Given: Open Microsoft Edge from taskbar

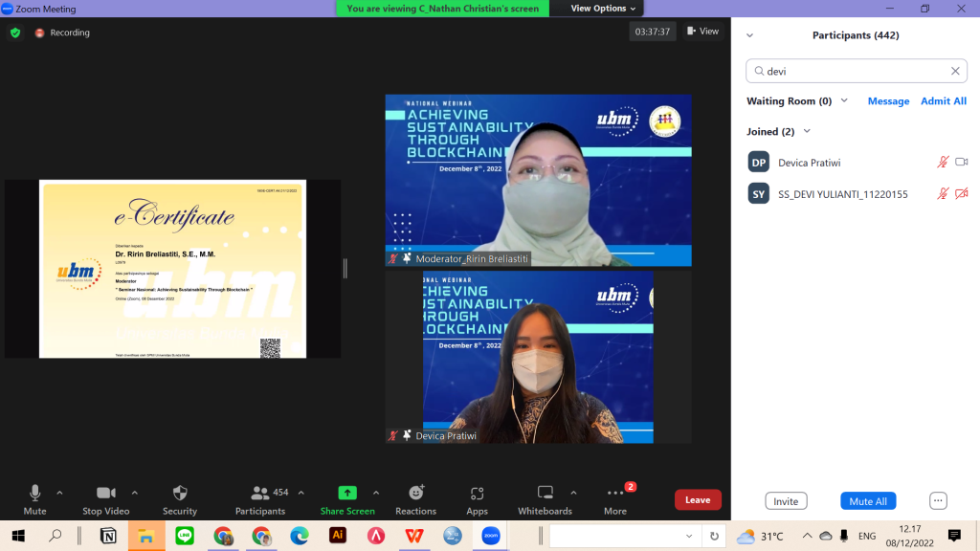Looking at the screenshot, I should tap(300, 536).
